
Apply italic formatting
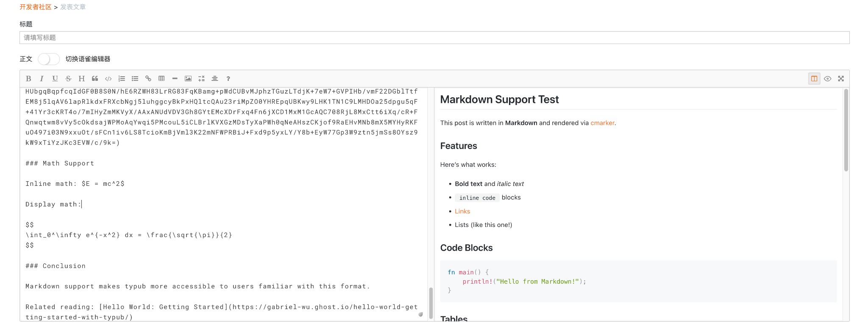click(x=42, y=79)
